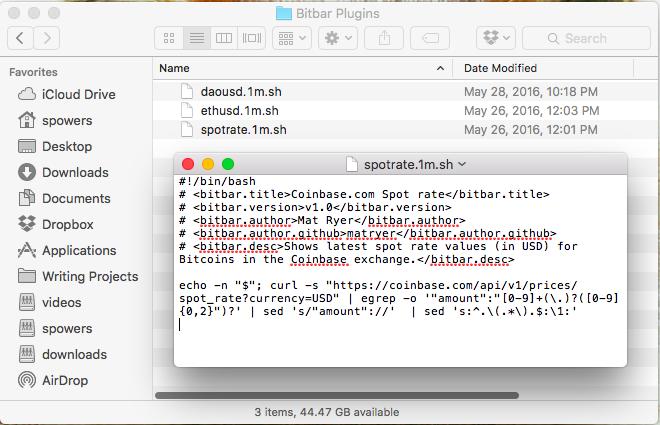
Task: Open the gear Action menu
Action: [338, 38]
